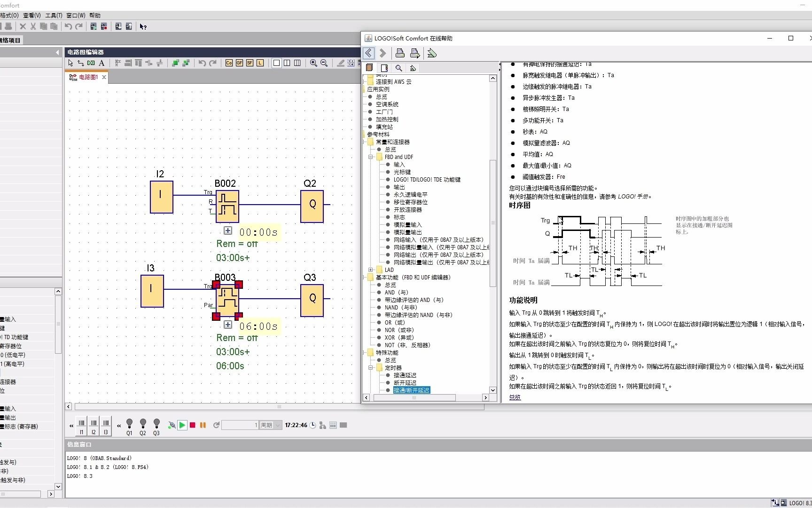Select 空调系统 help topic

387,104
